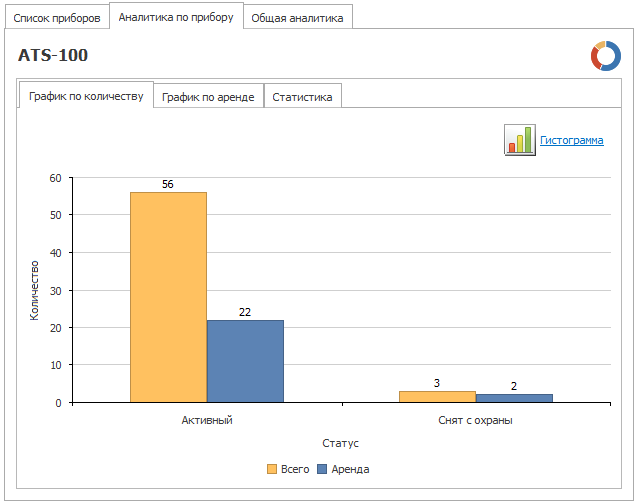Click the Аренда legend label

tap(350, 469)
